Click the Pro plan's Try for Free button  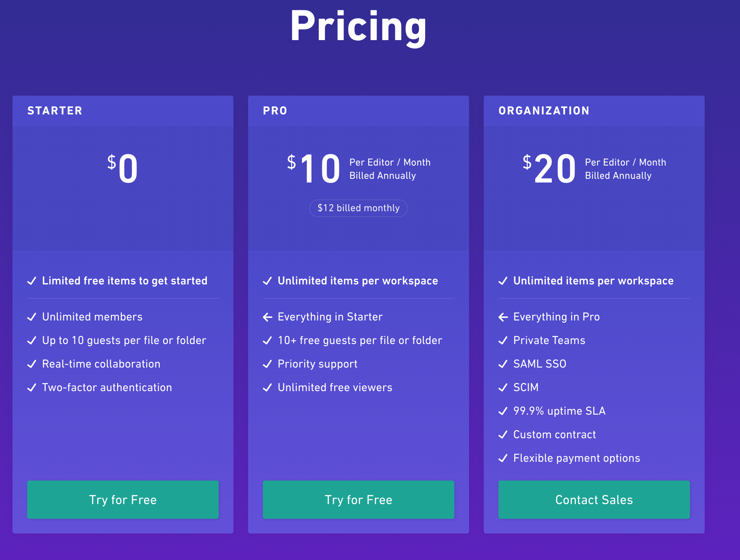click(x=359, y=499)
